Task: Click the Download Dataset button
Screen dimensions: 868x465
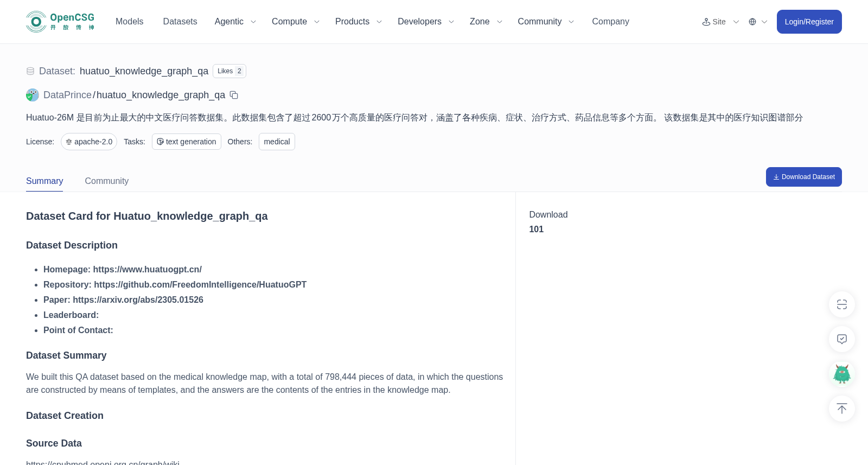Action: point(803,177)
